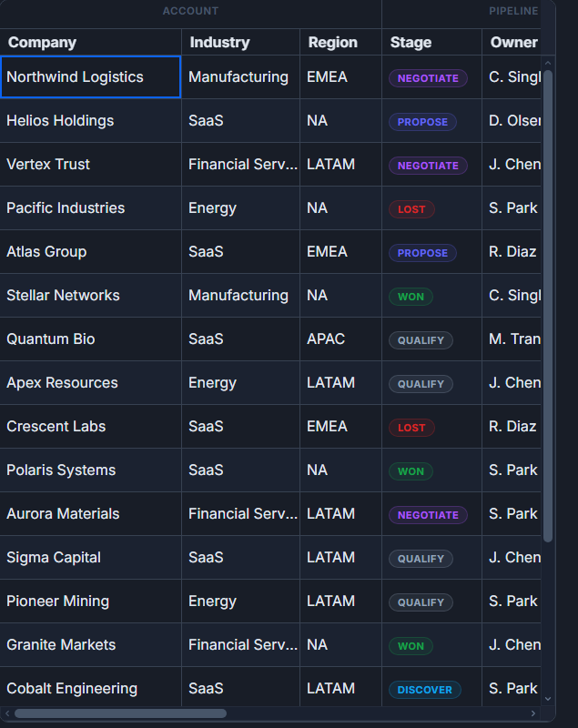Sort by the Company column header
Screen dimensions: 578x728
click(90, 42)
